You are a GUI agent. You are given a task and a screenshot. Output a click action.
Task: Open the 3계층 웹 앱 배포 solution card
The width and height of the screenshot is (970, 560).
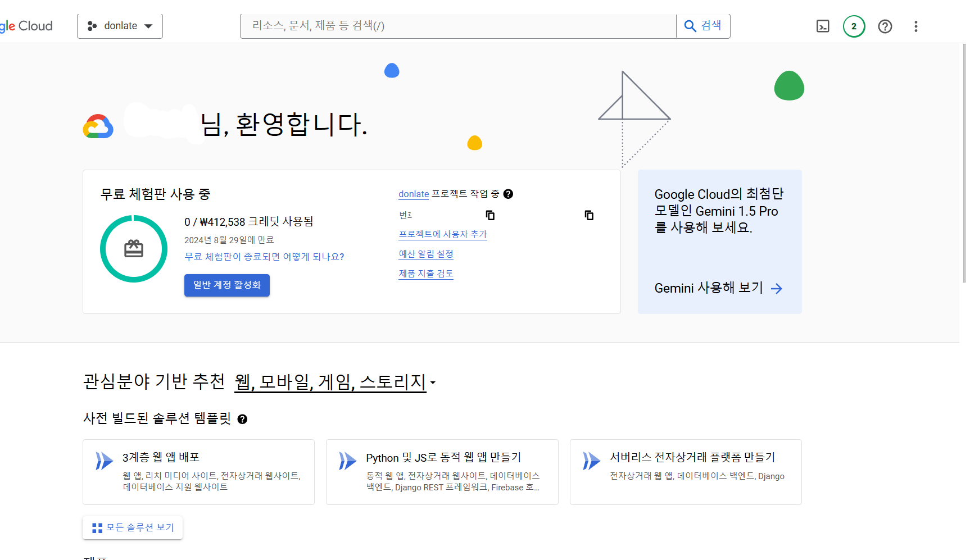pyautogui.click(x=198, y=472)
